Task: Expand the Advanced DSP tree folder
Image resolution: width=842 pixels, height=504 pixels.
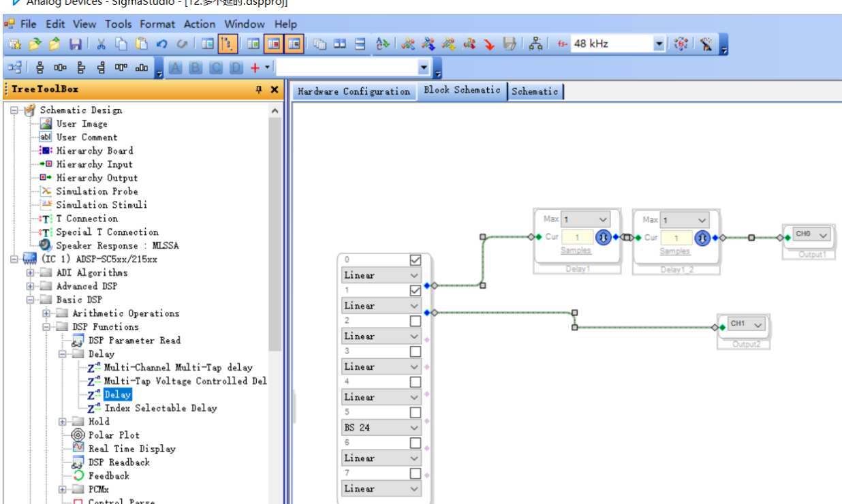Action: 31,287
